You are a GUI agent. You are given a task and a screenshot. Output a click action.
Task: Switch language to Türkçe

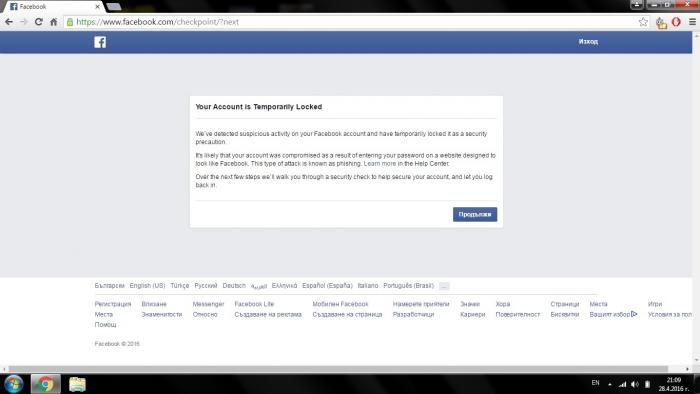(x=179, y=286)
